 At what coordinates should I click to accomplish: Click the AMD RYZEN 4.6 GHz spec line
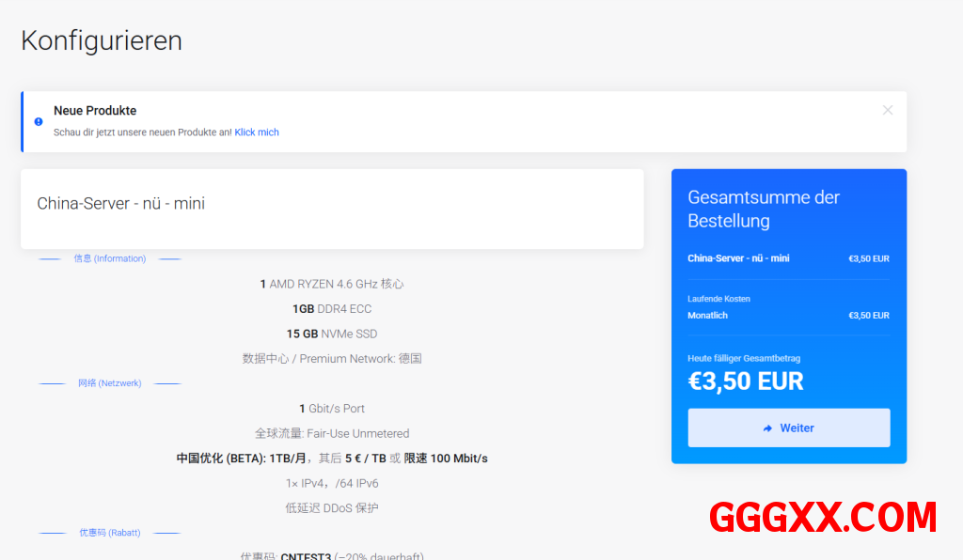pyautogui.click(x=332, y=284)
